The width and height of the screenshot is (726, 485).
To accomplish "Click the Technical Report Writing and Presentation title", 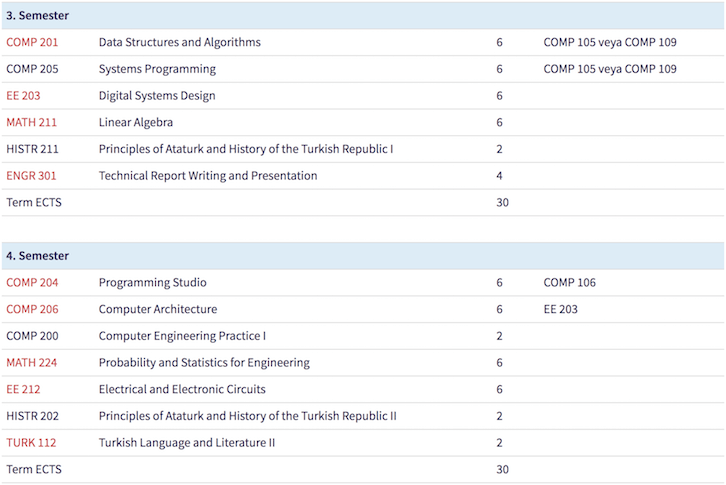I will point(207,176).
